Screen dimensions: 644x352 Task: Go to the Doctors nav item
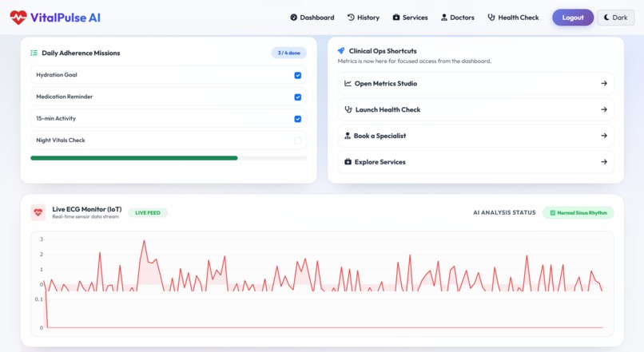(458, 18)
